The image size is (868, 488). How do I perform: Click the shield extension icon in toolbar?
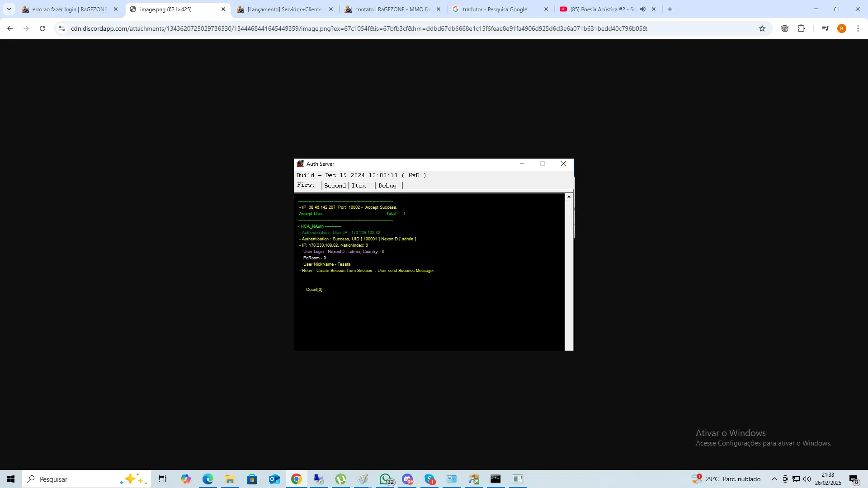[785, 28]
